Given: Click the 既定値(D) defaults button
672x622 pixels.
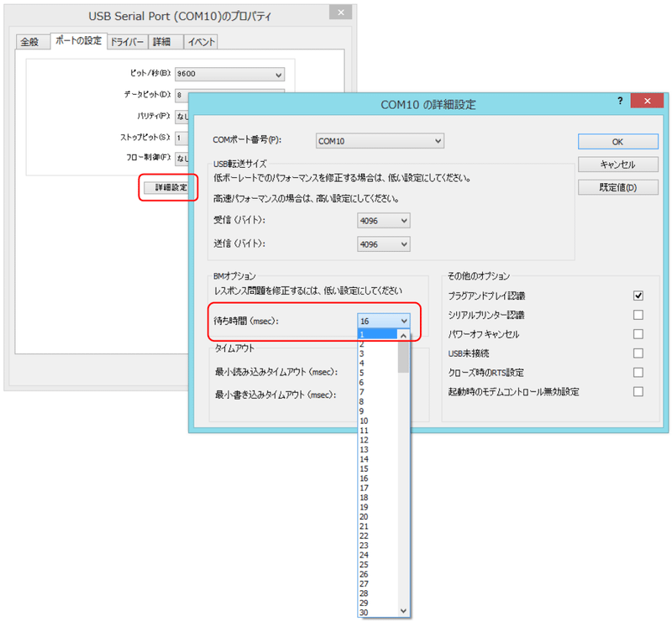Looking at the screenshot, I should click(x=617, y=187).
